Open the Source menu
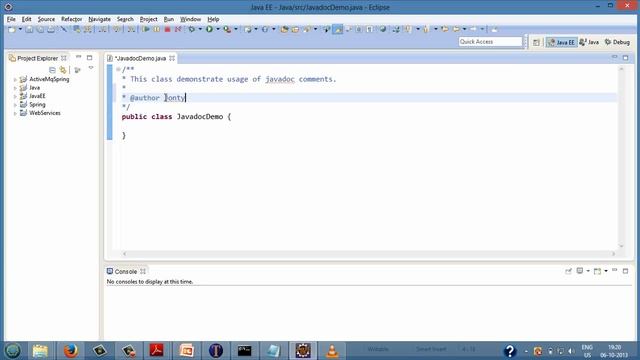Image resolution: width=640 pixels, height=360 pixels. (x=46, y=19)
